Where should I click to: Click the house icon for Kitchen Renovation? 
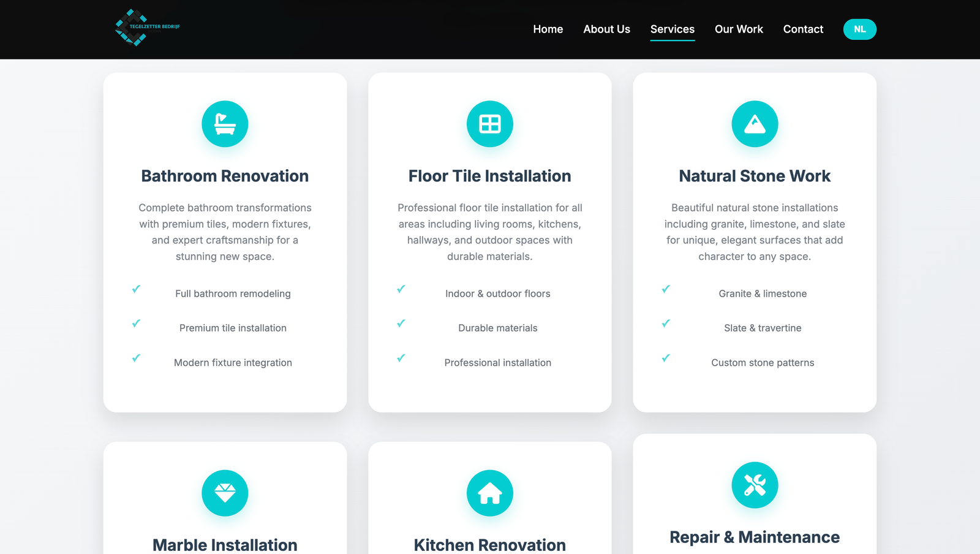click(x=489, y=493)
